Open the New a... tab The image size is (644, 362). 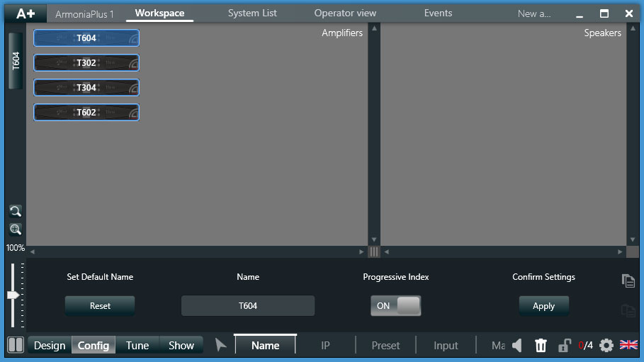pos(534,13)
